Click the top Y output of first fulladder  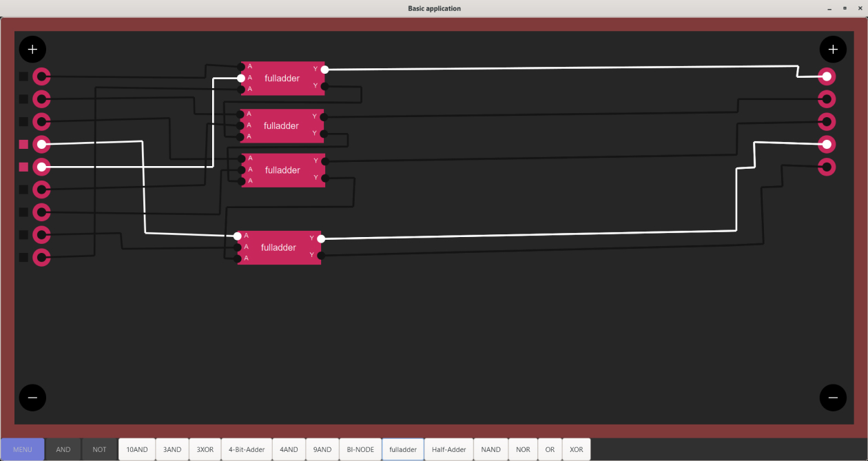pos(324,69)
